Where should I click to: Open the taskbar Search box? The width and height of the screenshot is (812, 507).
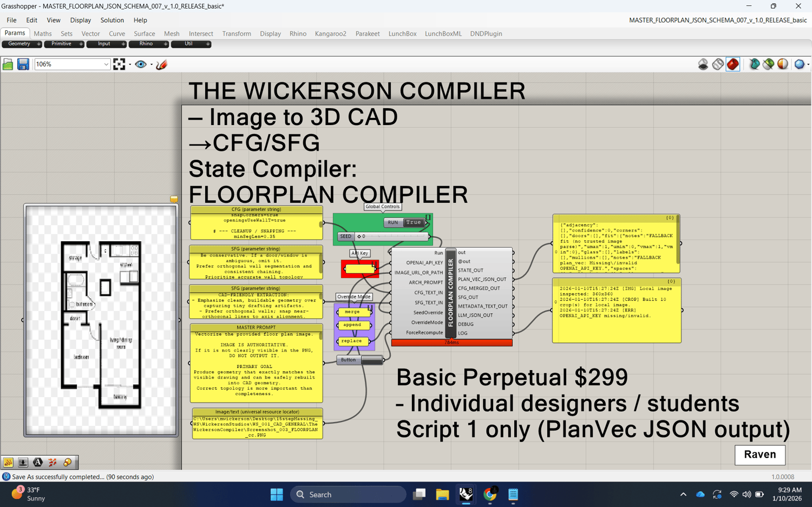(x=348, y=495)
